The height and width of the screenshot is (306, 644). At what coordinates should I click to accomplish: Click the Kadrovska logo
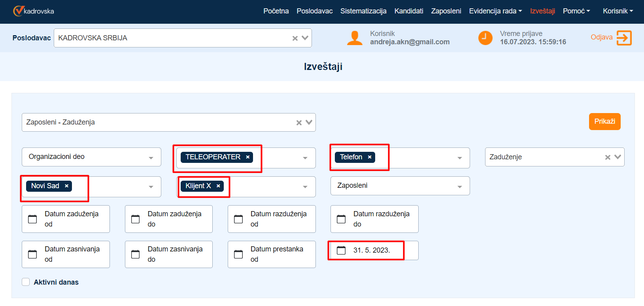point(34,11)
